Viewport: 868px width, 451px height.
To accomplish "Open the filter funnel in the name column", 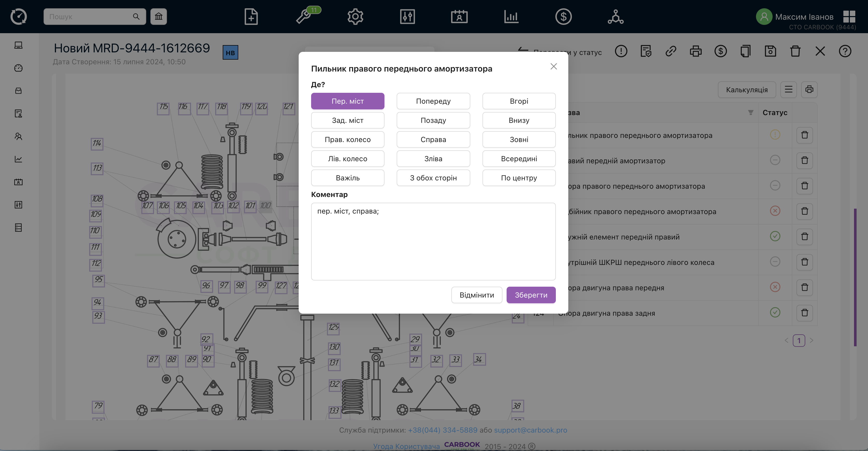I will tap(750, 112).
